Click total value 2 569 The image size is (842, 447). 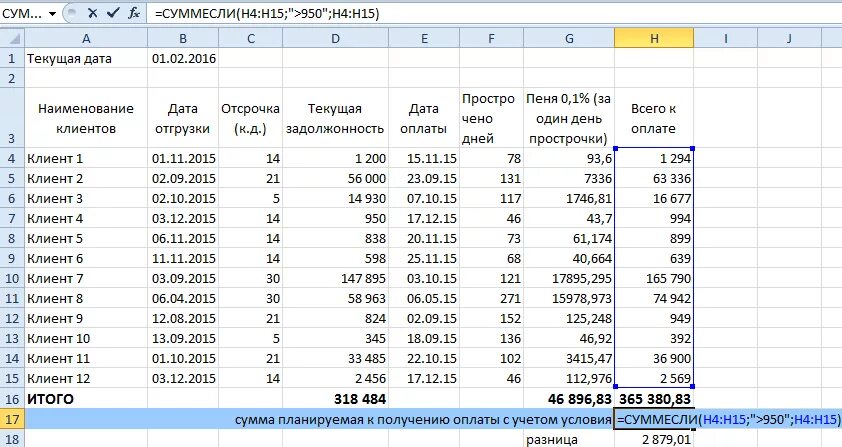point(654,378)
